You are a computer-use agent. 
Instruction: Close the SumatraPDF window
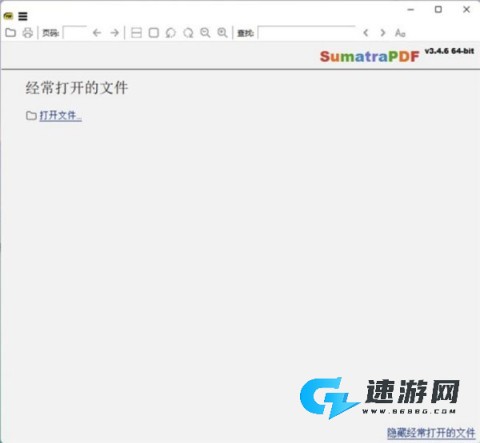pyautogui.click(x=467, y=10)
